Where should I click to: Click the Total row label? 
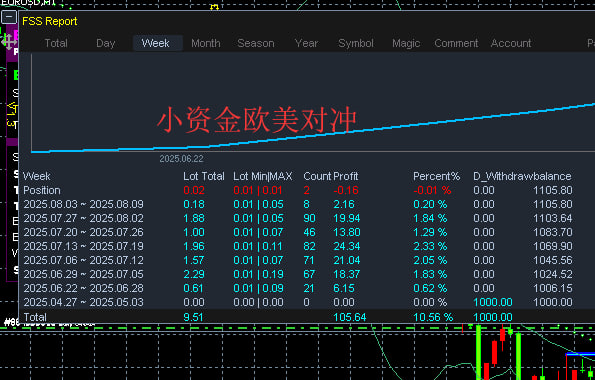[35, 317]
